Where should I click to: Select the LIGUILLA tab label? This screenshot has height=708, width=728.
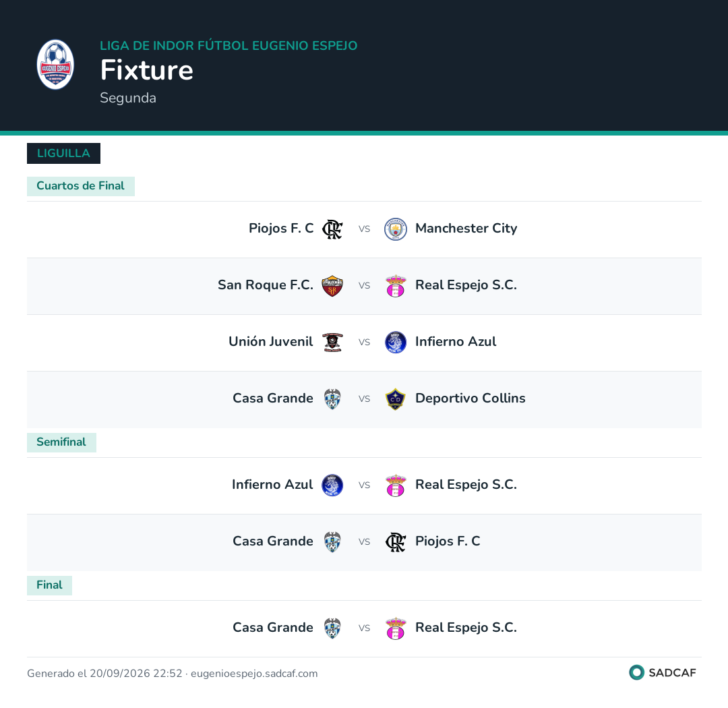(63, 153)
